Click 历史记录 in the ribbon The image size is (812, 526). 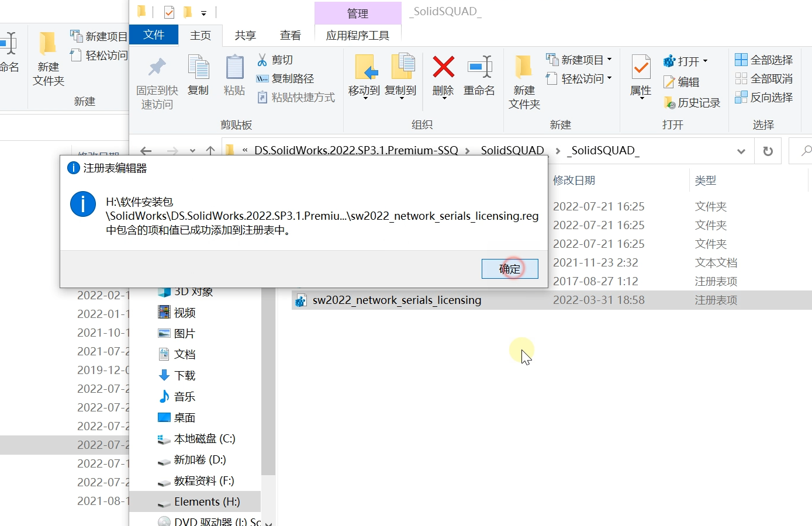pyautogui.click(x=692, y=103)
